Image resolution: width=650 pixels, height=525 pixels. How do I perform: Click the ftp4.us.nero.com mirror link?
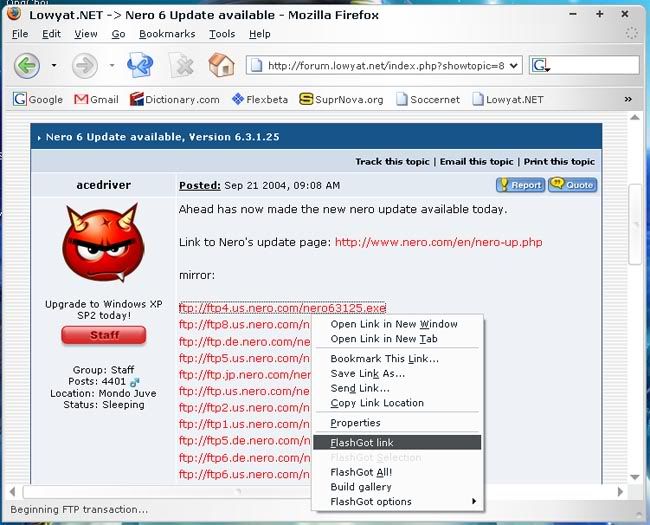[282, 308]
